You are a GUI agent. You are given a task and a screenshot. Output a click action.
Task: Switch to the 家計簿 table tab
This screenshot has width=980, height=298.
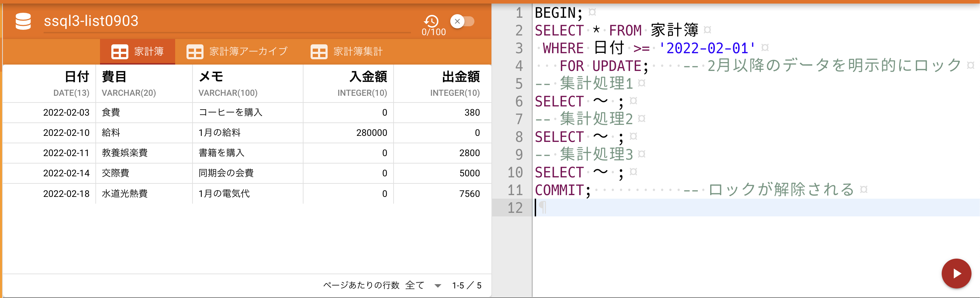pos(137,51)
